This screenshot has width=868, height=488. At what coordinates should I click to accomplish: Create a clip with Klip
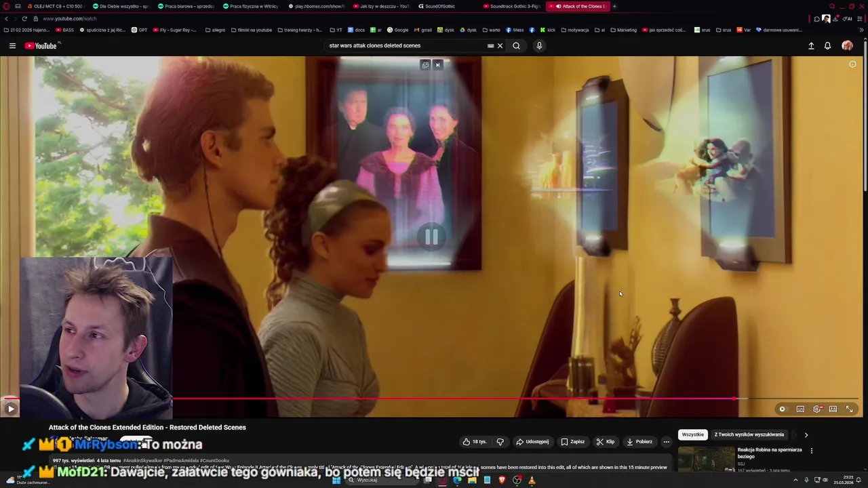pos(605,441)
